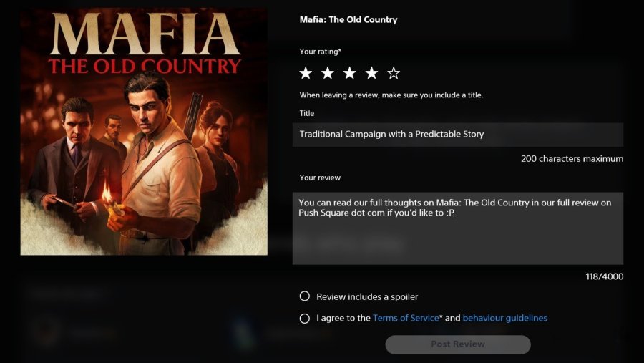This screenshot has width=644, height=363.
Task: Open the behaviour guidelines link
Action: click(x=504, y=318)
